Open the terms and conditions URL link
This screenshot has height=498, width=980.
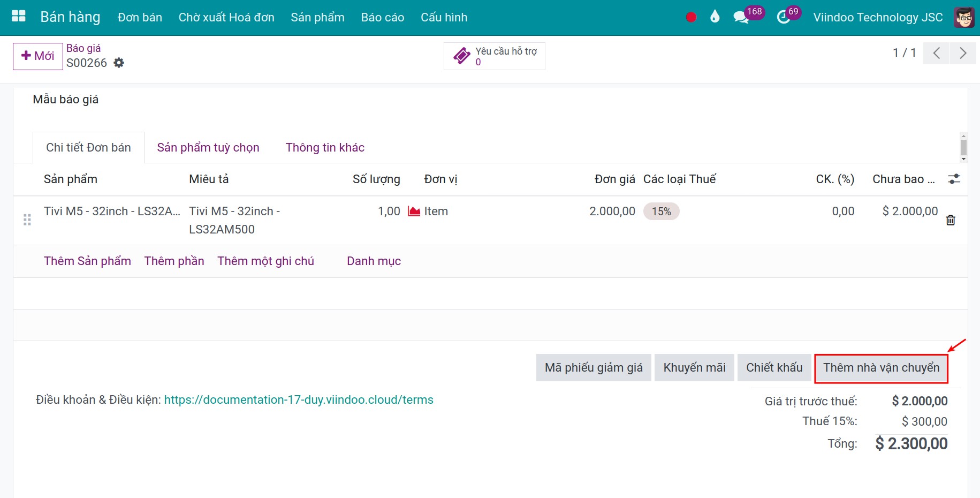(x=299, y=399)
